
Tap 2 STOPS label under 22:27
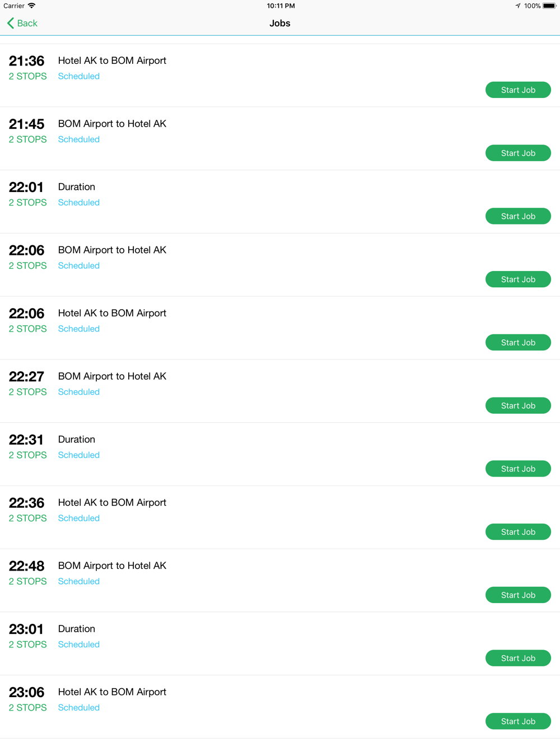28,392
